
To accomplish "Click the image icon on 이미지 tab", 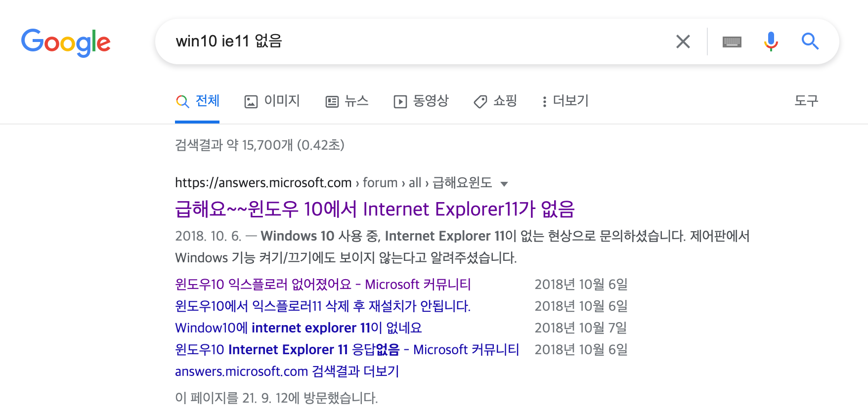I will coord(251,102).
